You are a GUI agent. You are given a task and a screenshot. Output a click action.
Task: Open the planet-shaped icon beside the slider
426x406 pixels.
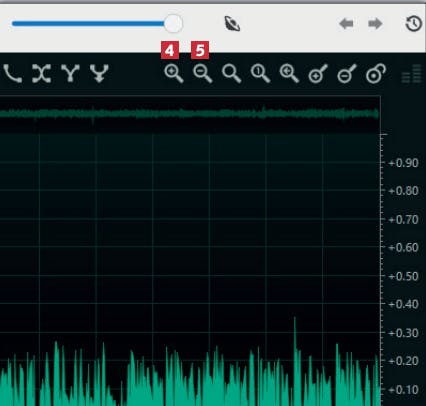point(232,24)
